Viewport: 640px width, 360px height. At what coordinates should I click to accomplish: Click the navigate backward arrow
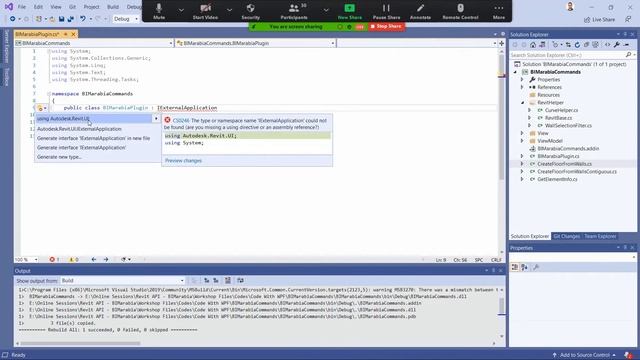pos(94,260)
